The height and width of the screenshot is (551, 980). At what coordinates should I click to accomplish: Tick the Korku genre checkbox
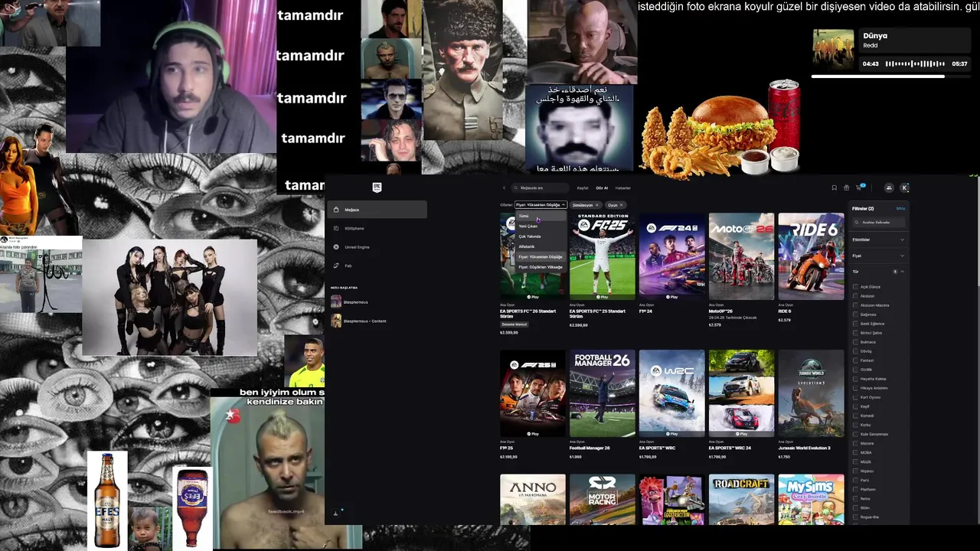[855, 425]
